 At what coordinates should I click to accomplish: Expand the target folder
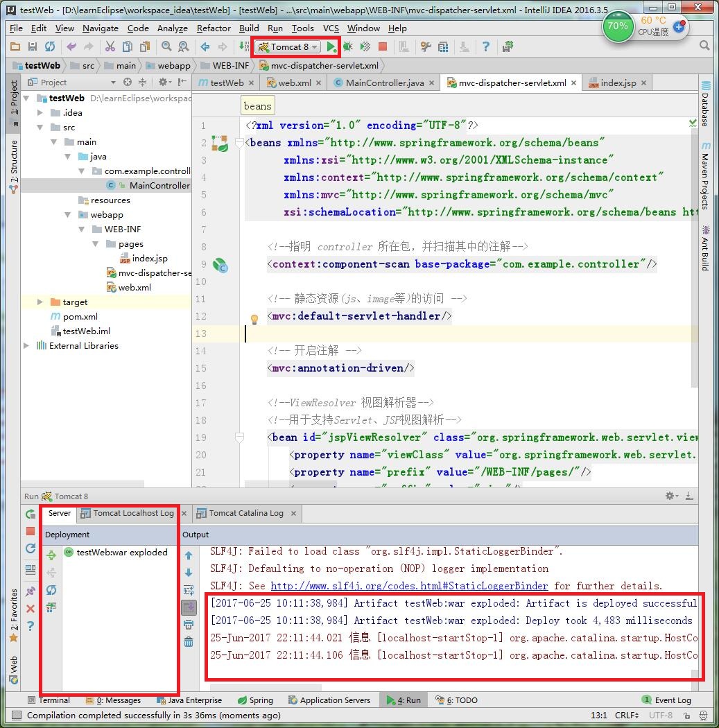pos(40,302)
